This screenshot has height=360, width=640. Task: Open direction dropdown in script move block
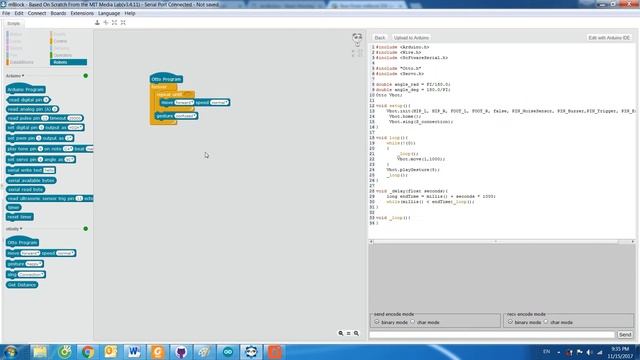(184, 102)
